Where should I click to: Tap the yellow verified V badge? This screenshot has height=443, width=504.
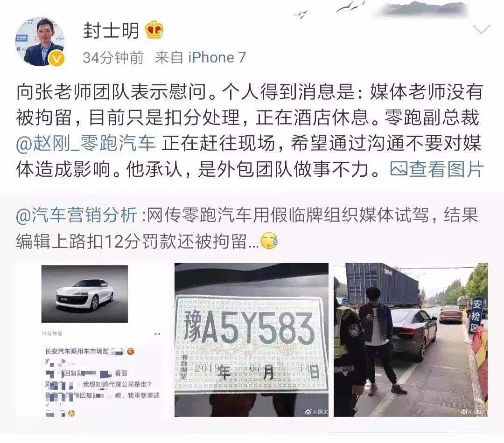56,58
